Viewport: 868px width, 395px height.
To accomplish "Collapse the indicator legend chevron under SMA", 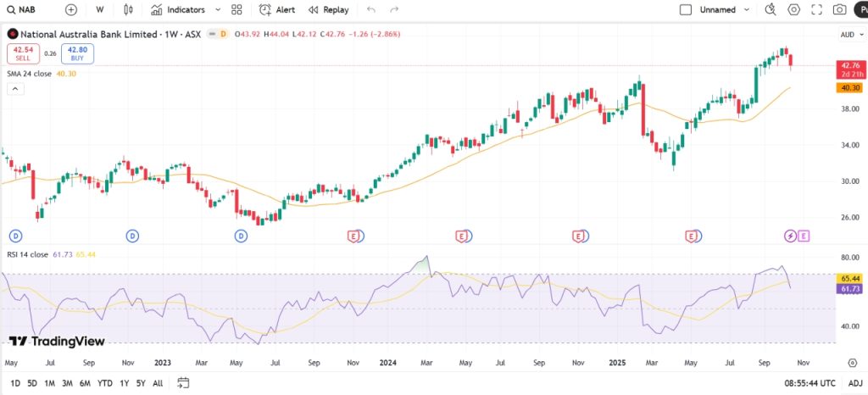I will pyautogui.click(x=15, y=89).
